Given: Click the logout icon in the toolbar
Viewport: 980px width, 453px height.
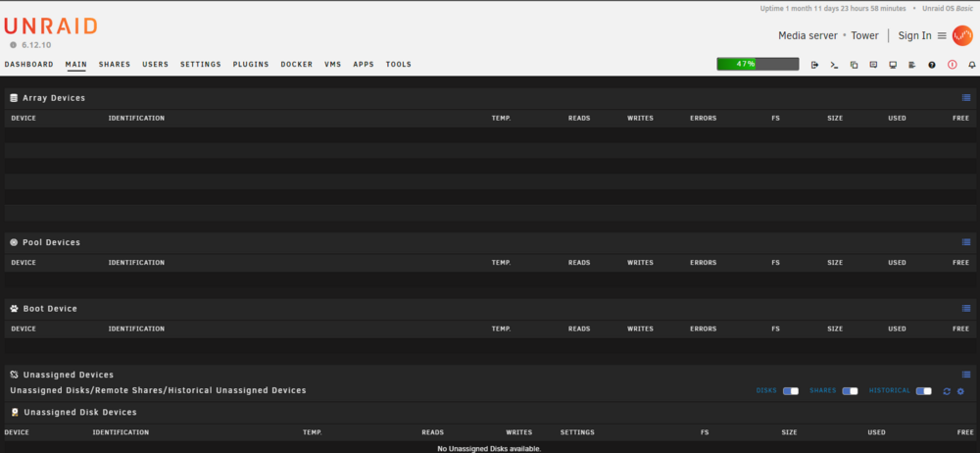Looking at the screenshot, I should coord(814,65).
